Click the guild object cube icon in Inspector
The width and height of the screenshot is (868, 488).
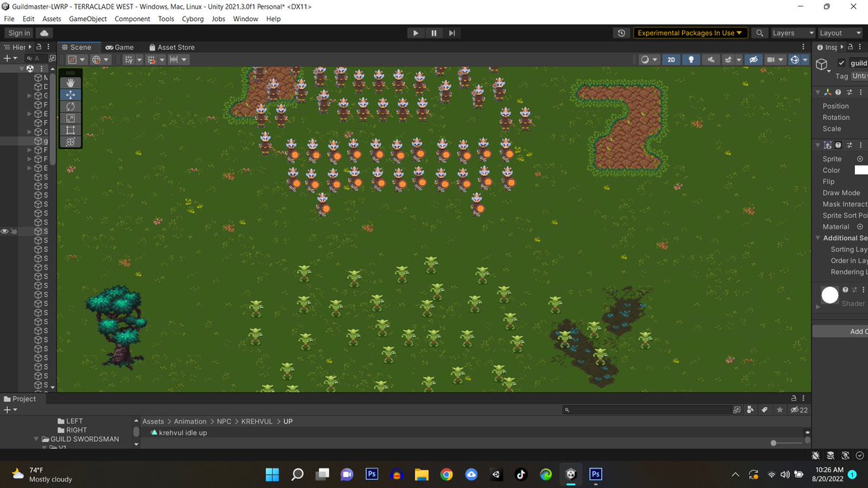click(x=822, y=64)
